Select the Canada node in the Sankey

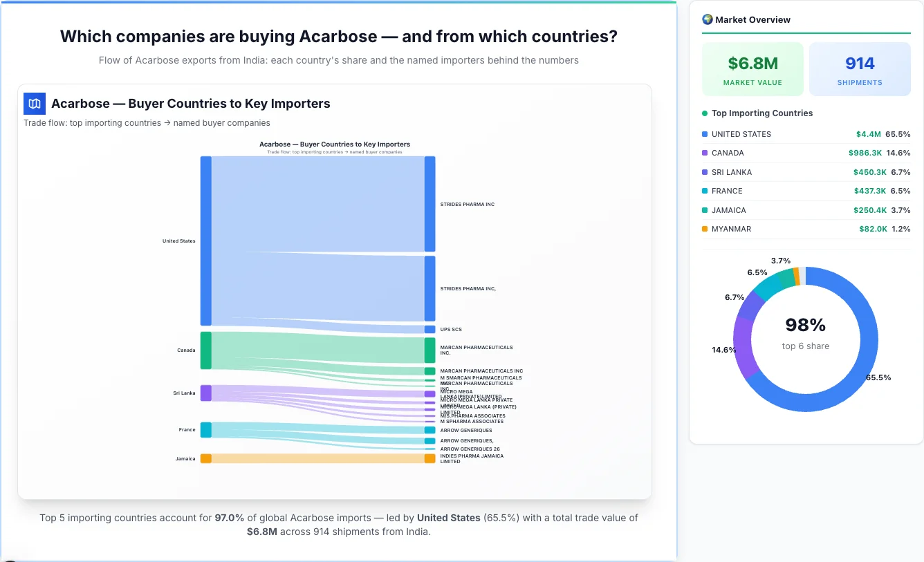point(205,350)
